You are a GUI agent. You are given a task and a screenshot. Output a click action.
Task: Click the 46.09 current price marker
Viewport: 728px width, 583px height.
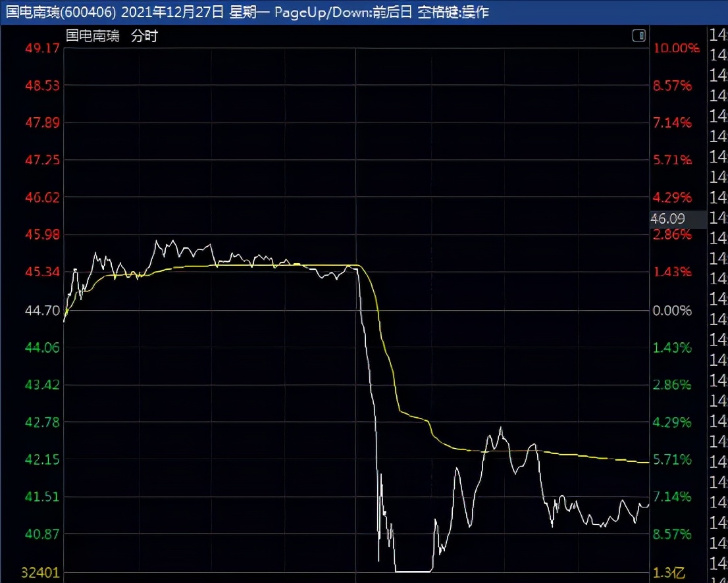[x=667, y=218]
